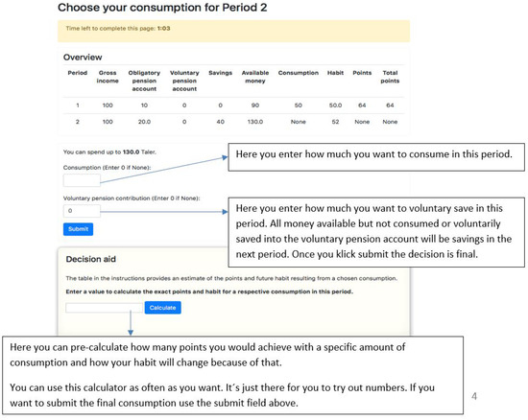Screen dimensions: 528x420
Task: Click the Period 1 consumption value 50
Action: click(x=298, y=105)
